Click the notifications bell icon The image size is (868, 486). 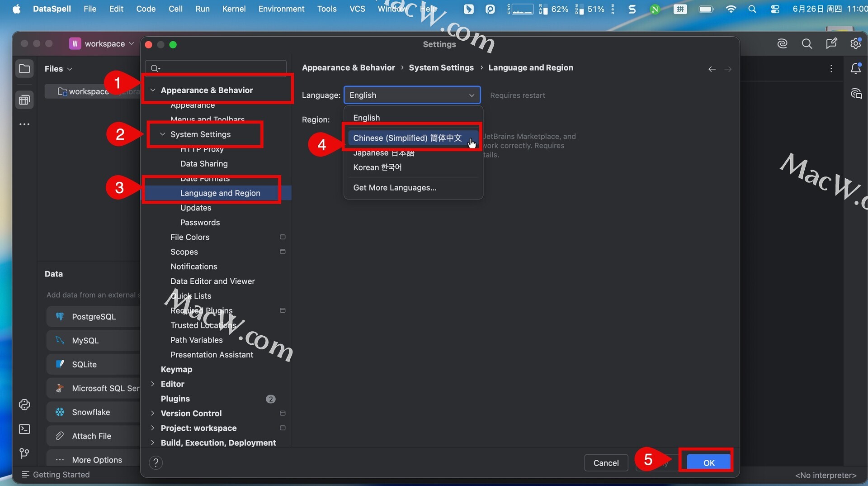[855, 69]
